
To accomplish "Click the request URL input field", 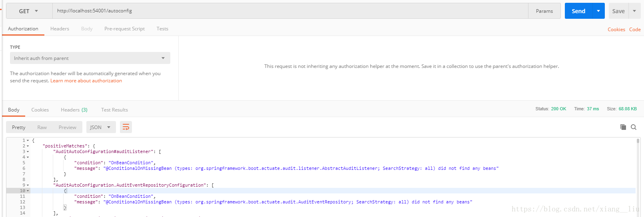I will tap(290, 11).
